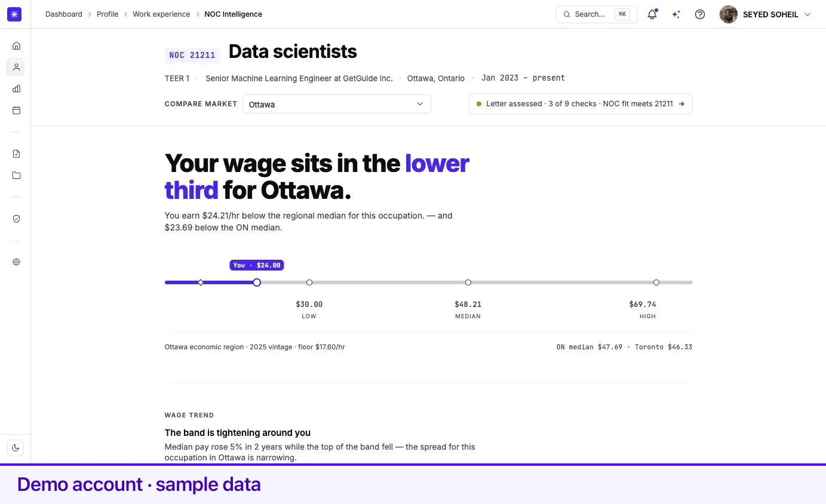Select NOC Intelligence in the breadcrumb
The height and width of the screenshot is (504, 826).
[x=233, y=14]
